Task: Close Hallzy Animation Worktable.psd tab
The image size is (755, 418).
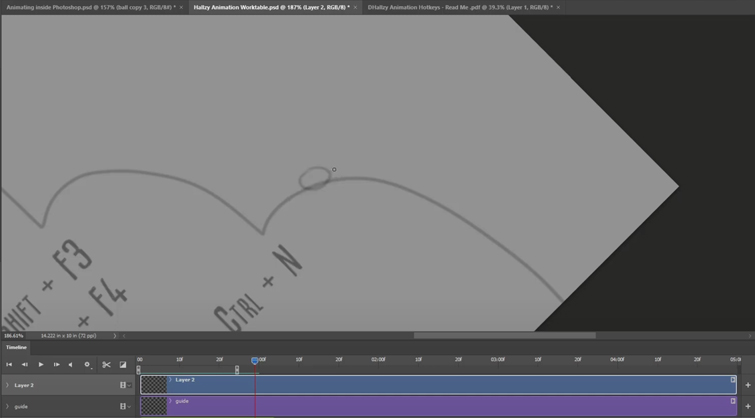Action: click(x=355, y=7)
